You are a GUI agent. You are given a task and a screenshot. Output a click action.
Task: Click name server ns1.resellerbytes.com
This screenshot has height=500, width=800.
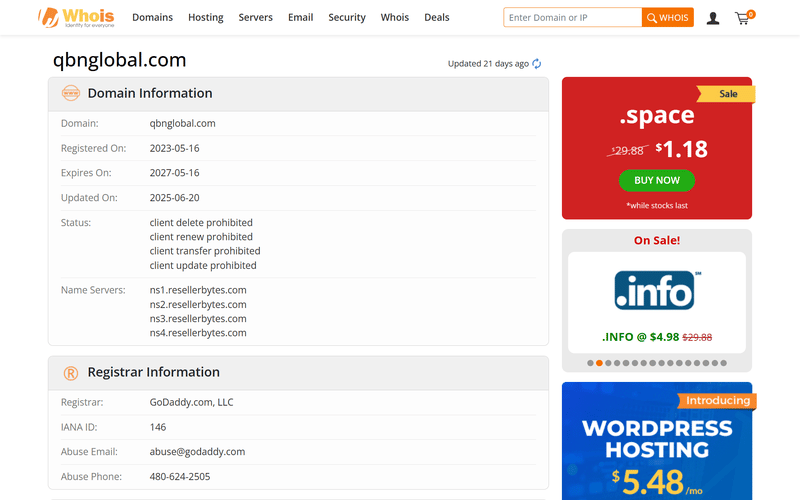click(x=198, y=290)
